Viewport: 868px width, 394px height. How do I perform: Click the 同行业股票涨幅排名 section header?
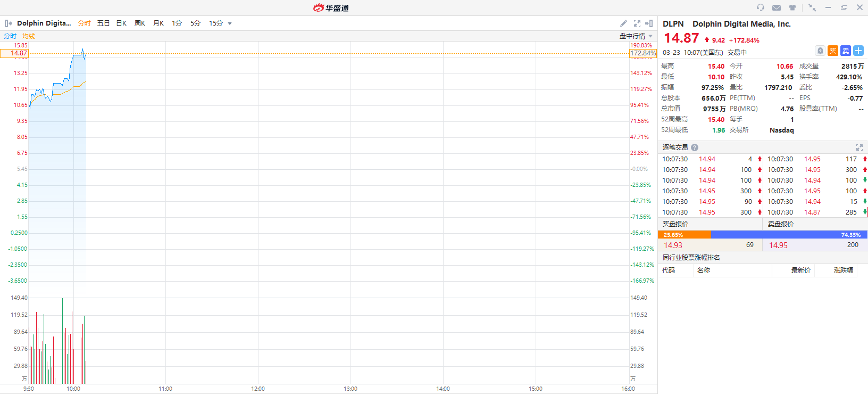[x=691, y=258]
